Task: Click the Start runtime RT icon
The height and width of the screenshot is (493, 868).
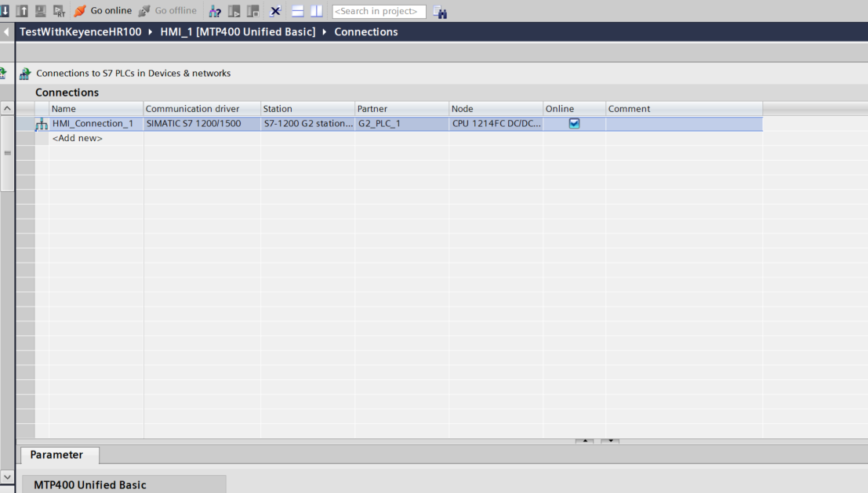Action: tap(59, 10)
